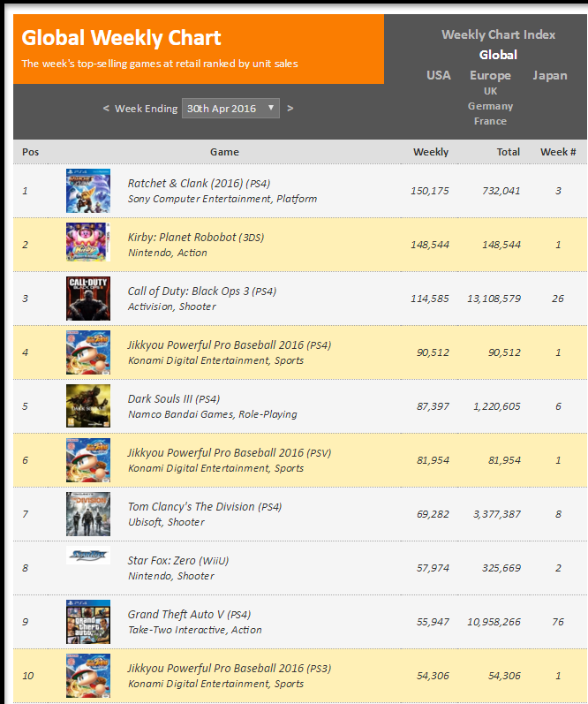Open the UK chart link
Viewport: 588px width, 704px height.
(x=490, y=91)
